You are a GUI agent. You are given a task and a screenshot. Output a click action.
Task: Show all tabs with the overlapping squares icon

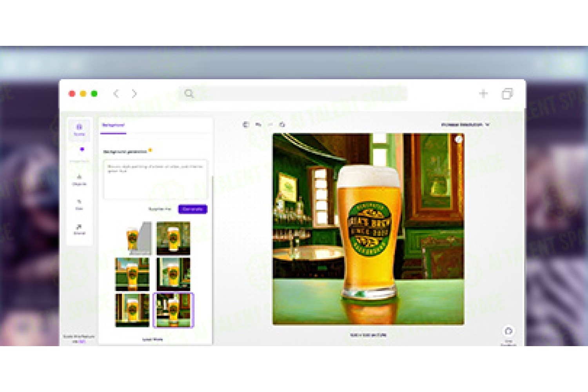[x=507, y=94]
